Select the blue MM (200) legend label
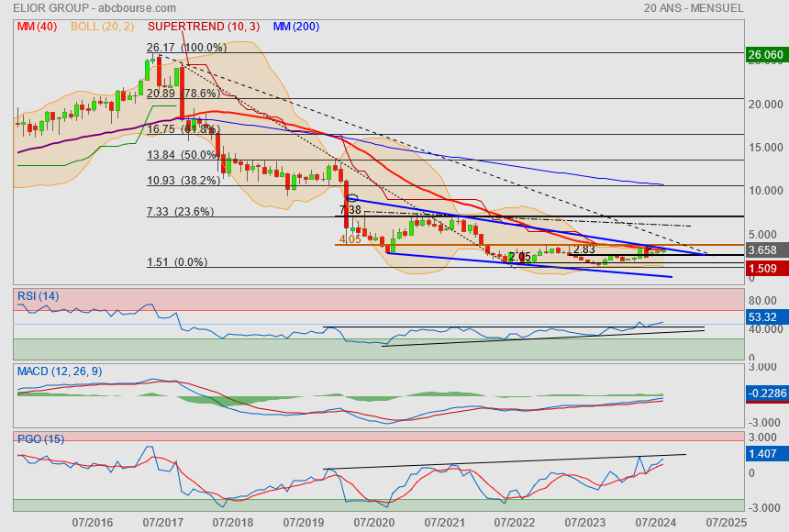 point(295,27)
